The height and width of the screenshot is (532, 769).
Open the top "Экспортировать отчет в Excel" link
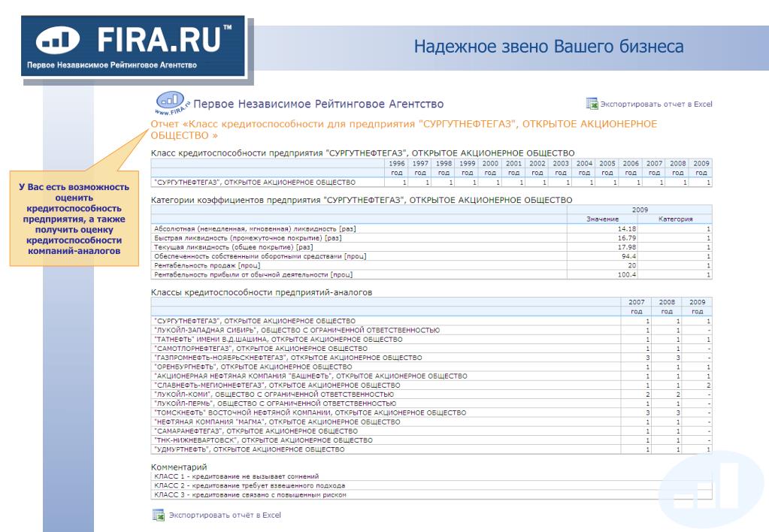656,104
